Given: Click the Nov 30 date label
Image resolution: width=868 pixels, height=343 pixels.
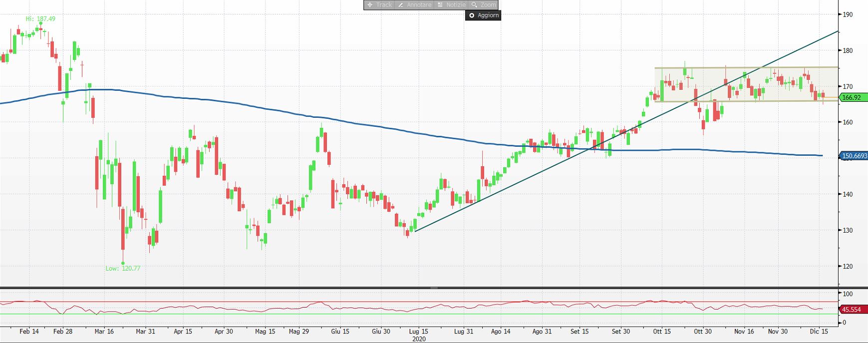Looking at the screenshot, I should pyautogui.click(x=778, y=332).
